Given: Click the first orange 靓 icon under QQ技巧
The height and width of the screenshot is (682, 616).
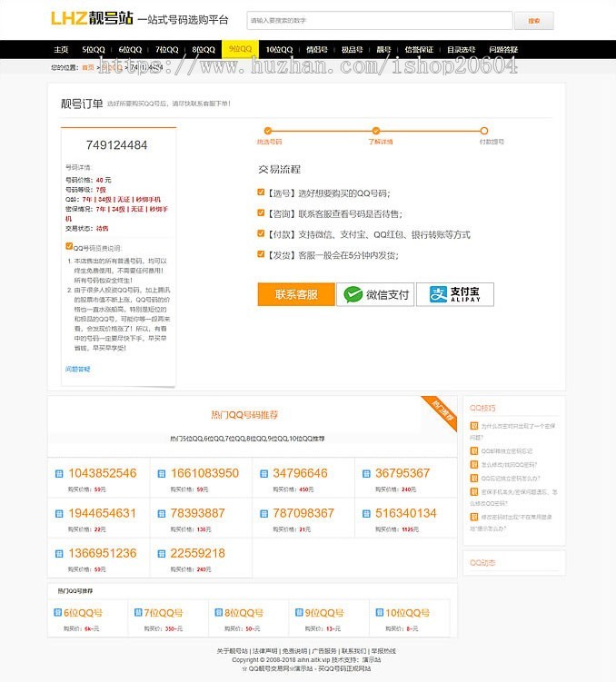Looking at the screenshot, I should pyautogui.click(x=474, y=426).
